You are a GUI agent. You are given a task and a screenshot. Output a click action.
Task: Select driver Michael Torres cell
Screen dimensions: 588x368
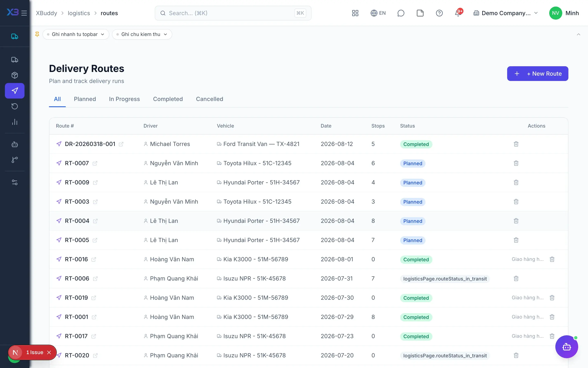click(170, 144)
